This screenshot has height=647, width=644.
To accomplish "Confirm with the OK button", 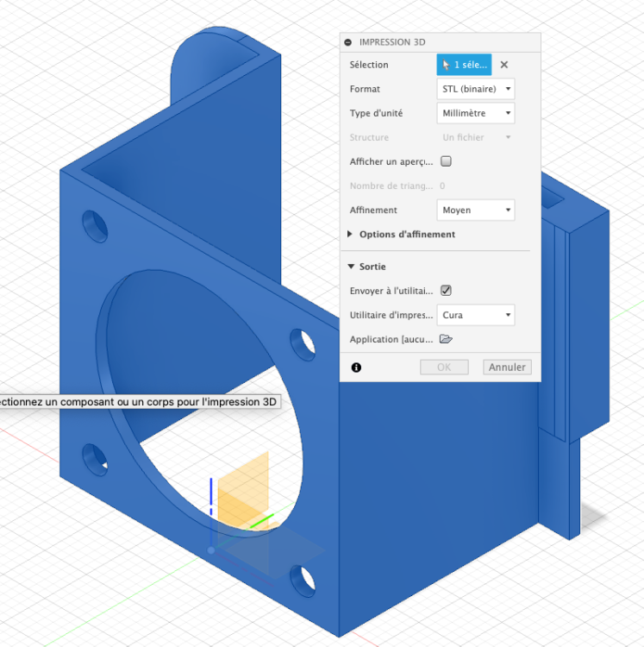I will point(444,367).
